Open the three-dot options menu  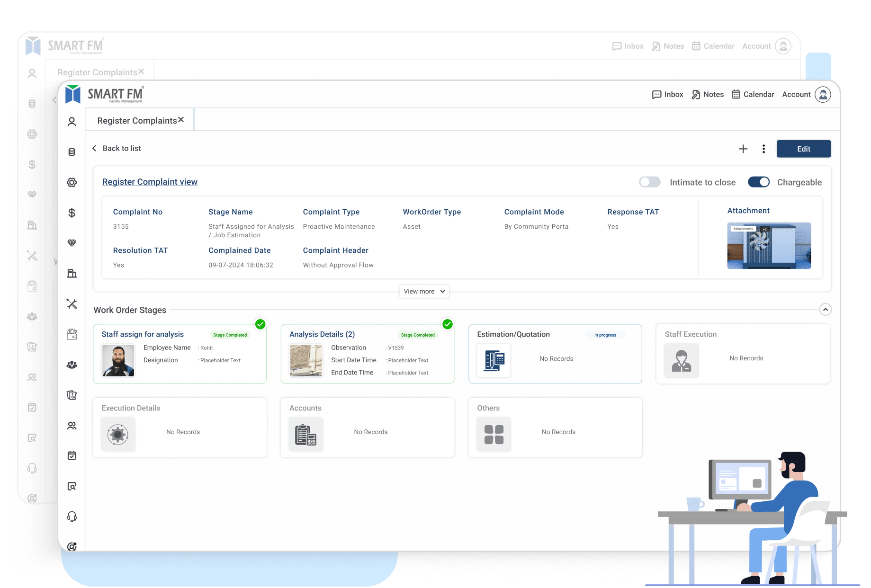(763, 149)
